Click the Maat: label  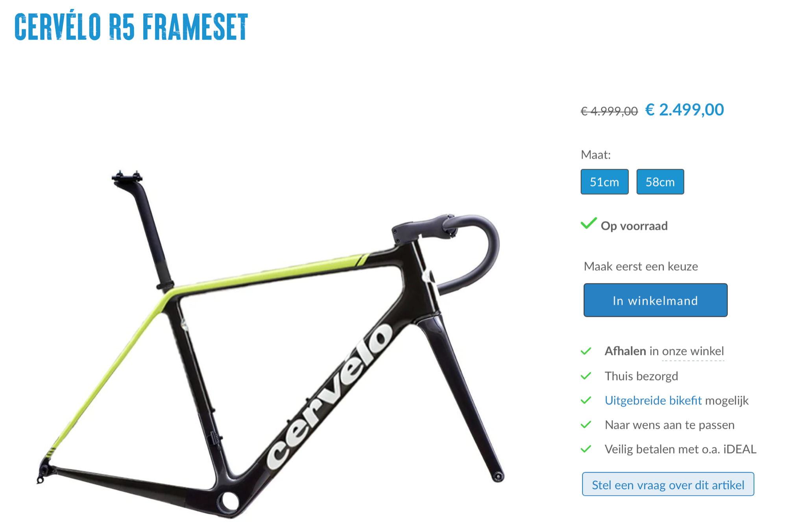pyautogui.click(x=596, y=155)
